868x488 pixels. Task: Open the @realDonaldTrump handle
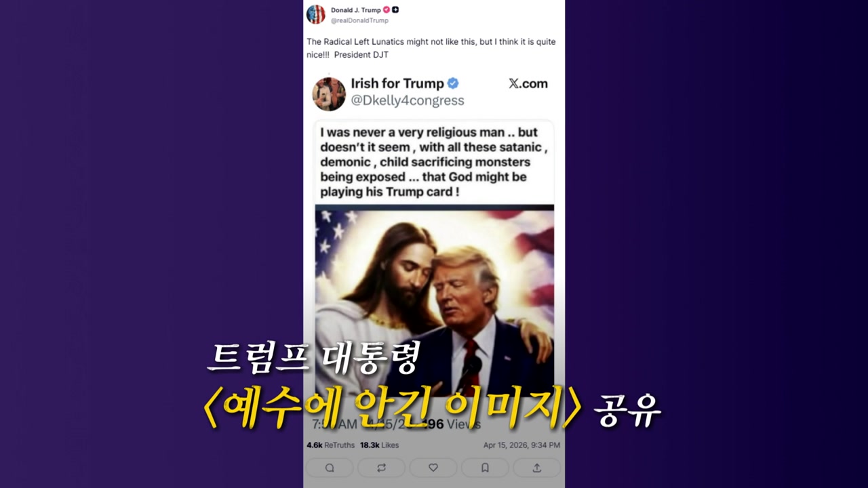359,20
